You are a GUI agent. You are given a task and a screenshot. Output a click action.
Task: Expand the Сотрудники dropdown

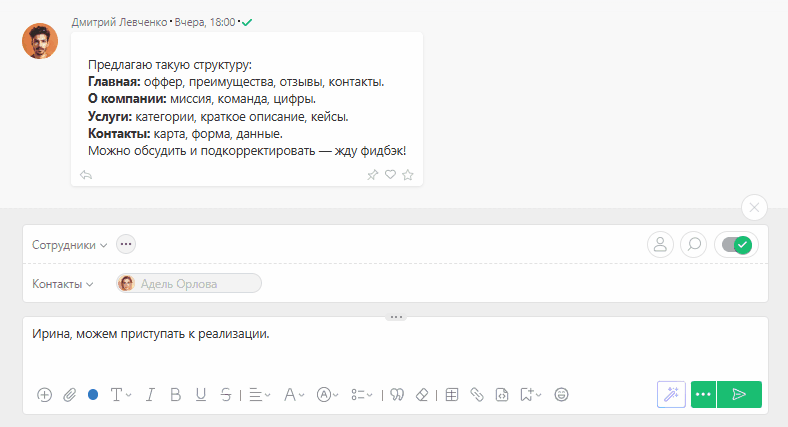click(69, 245)
